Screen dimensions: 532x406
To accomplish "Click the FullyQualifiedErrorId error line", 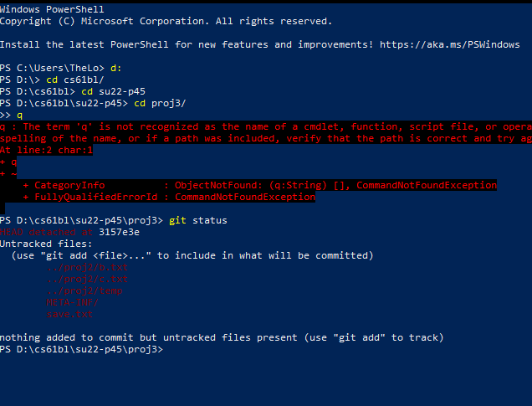I will tap(169, 197).
